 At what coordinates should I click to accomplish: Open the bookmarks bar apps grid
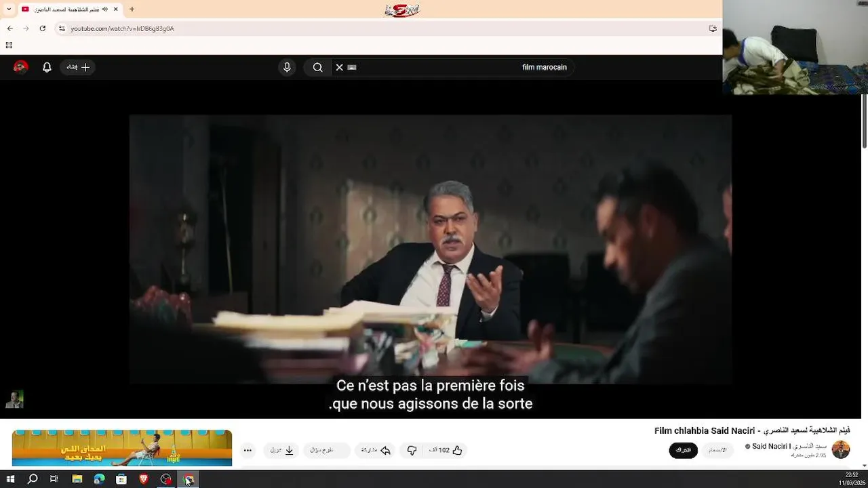coord(9,45)
